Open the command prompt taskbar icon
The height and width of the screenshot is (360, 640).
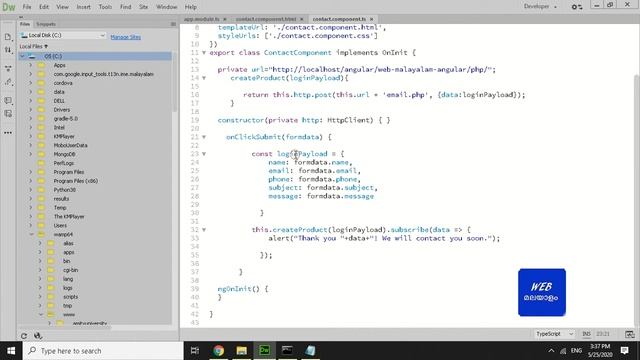click(x=287, y=351)
